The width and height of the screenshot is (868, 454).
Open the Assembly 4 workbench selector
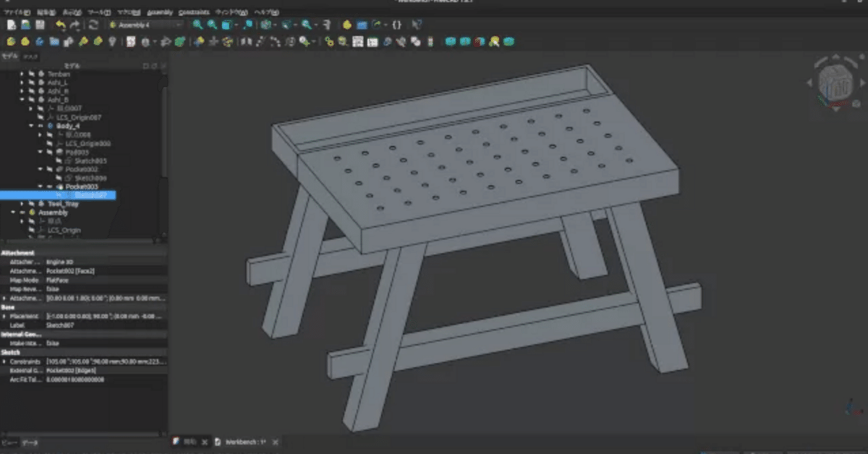pyautogui.click(x=146, y=25)
